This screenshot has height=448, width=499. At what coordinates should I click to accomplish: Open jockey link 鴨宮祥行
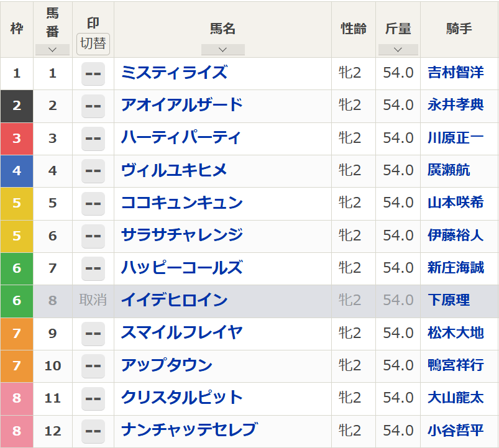(456, 365)
